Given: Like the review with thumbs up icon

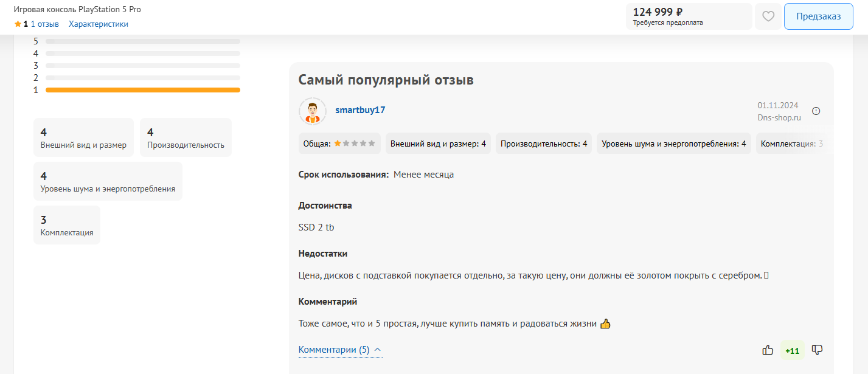Looking at the screenshot, I should 768,350.
